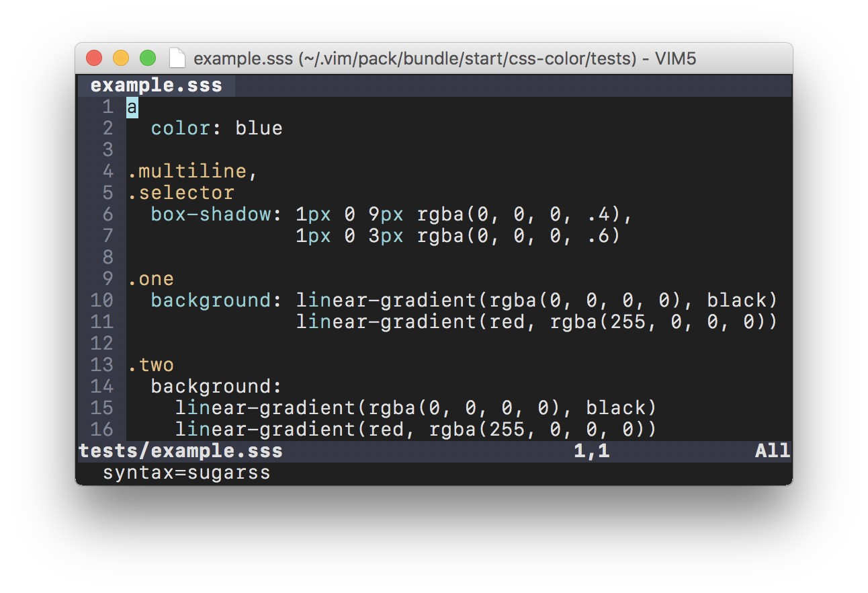Click cursor position '1,1' in status line
The image size is (868, 593).
591,451
